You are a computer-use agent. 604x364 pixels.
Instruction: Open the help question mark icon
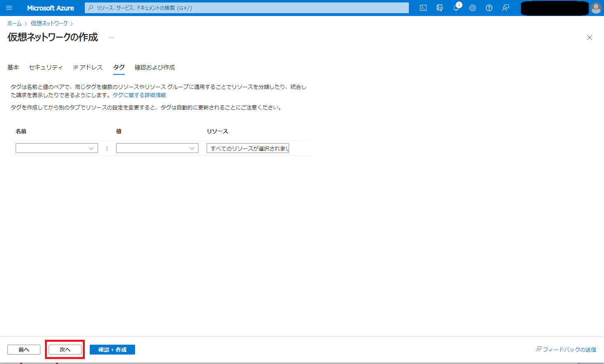coord(489,8)
